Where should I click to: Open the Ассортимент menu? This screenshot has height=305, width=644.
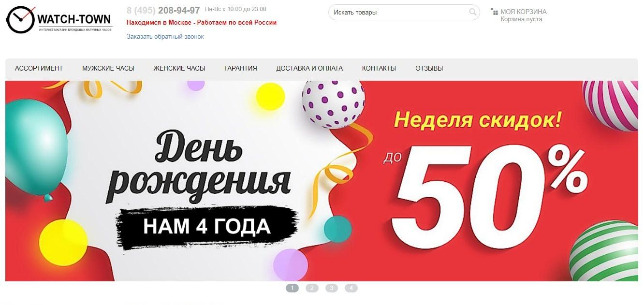click(x=39, y=68)
